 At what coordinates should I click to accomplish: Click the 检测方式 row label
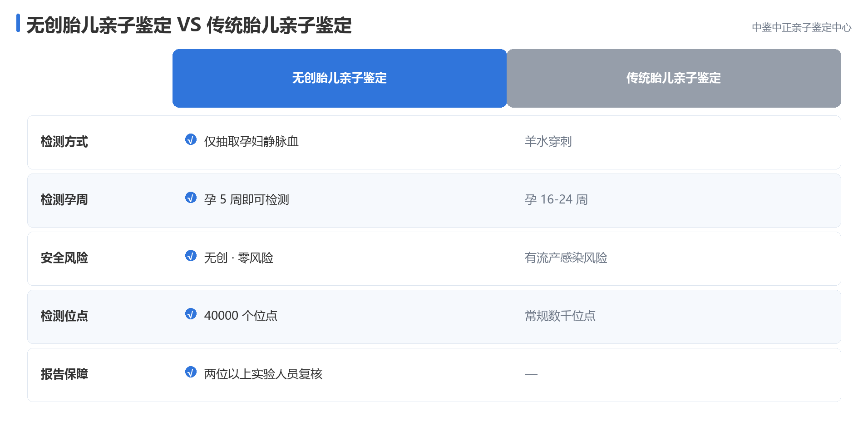tap(64, 142)
